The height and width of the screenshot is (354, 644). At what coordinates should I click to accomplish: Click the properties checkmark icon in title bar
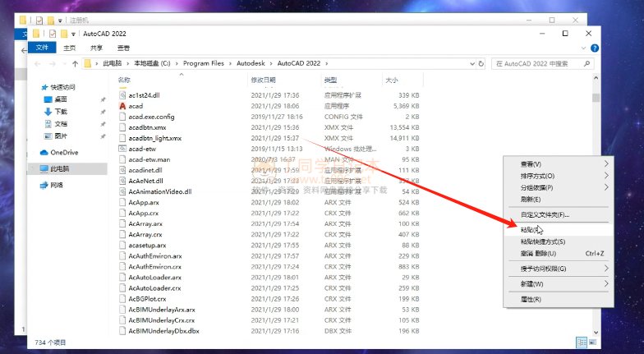[x=53, y=34]
